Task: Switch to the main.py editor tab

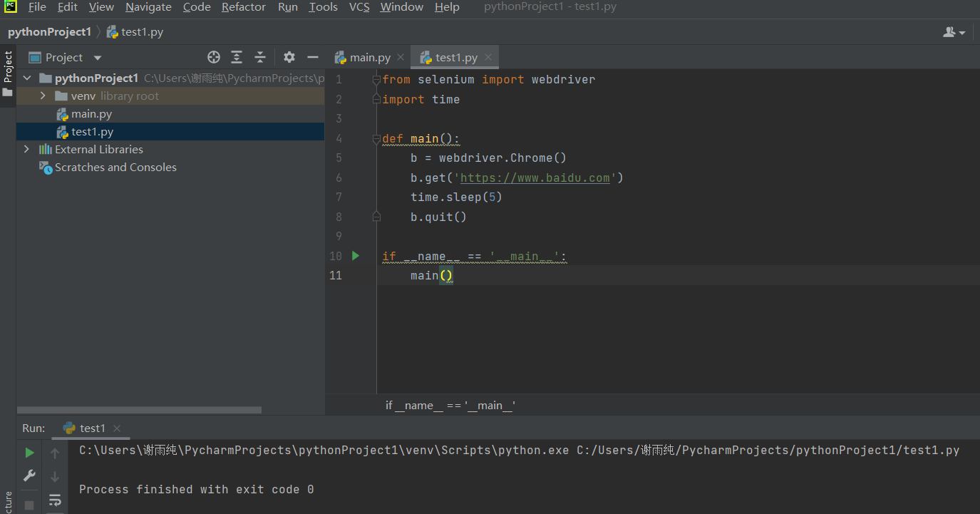Action: (368, 58)
